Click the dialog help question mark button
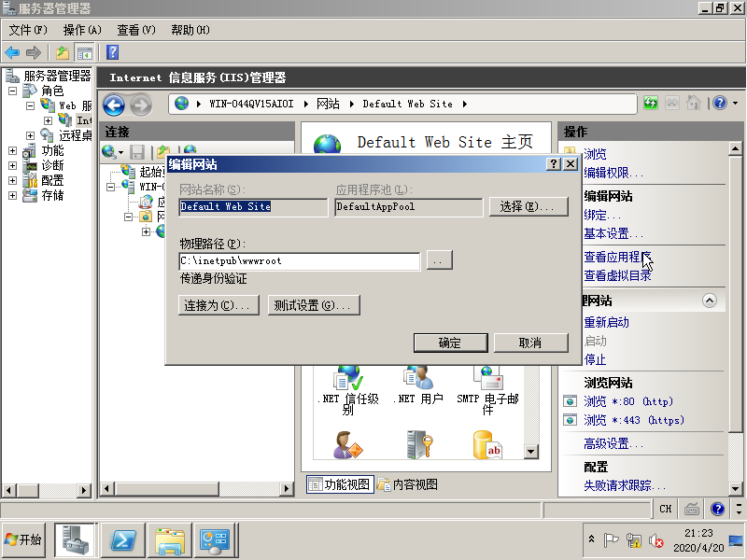This screenshot has width=747, height=560. [553, 164]
